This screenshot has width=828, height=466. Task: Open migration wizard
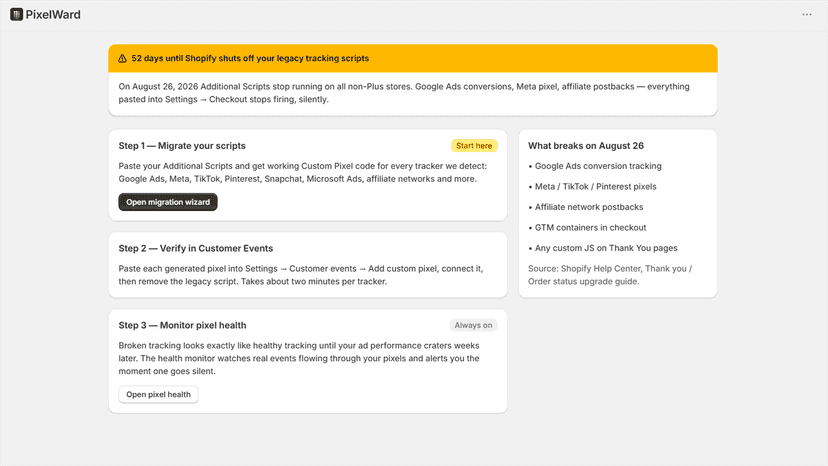click(168, 202)
